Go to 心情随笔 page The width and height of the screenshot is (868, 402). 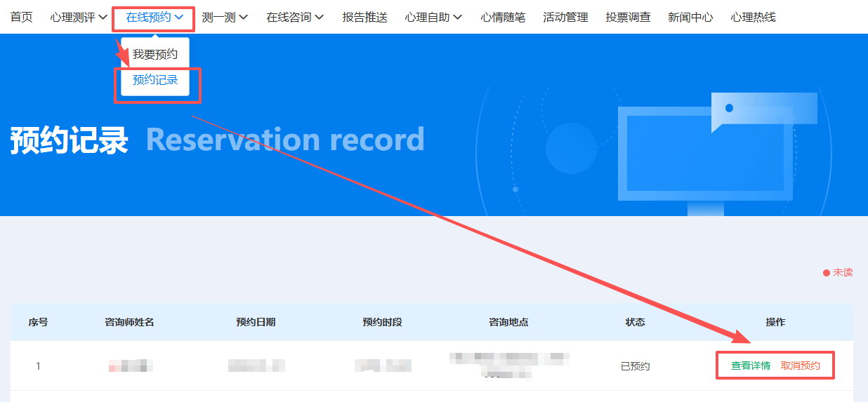(x=503, y=17)
